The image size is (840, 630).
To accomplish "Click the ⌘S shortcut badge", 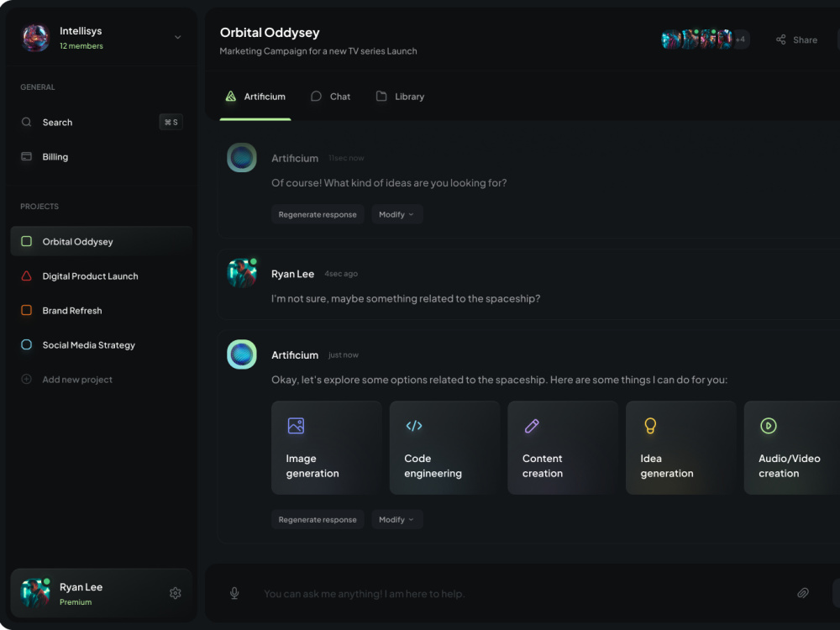I will coord(171,122).
